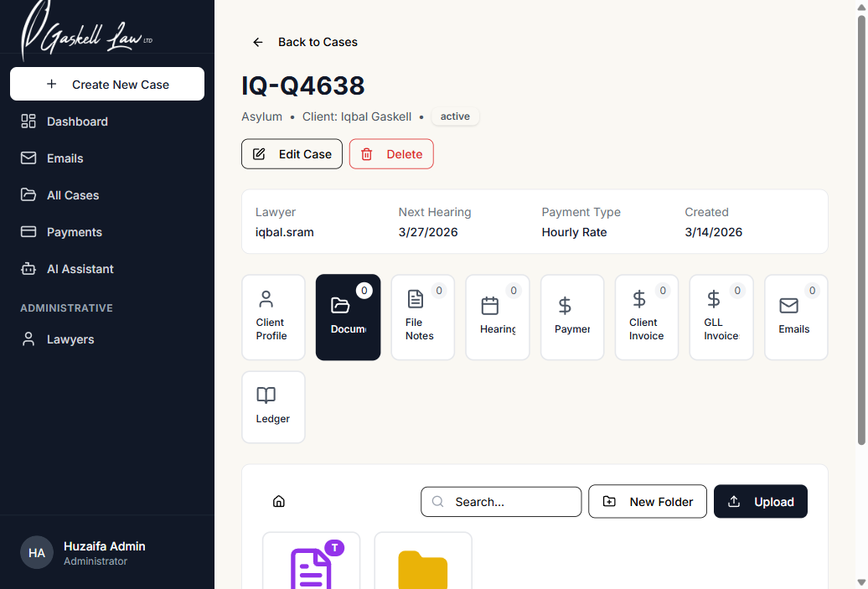Click Create New Case
The image size is (868, 589).
click(x=106, y=84)
